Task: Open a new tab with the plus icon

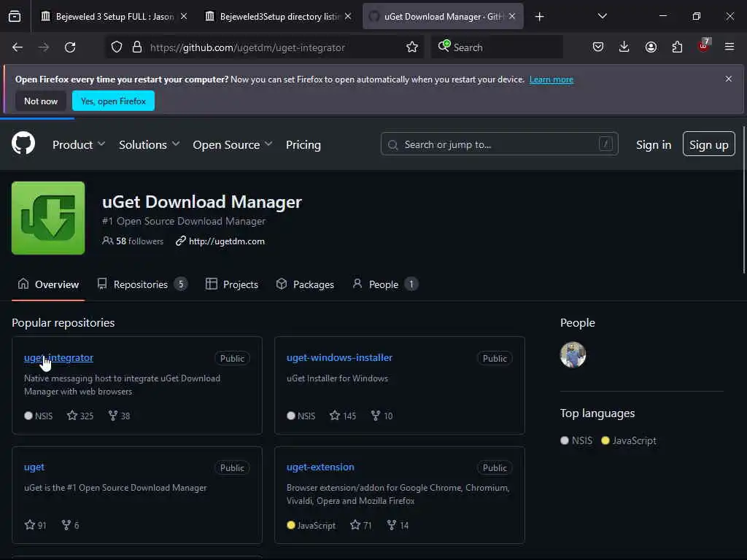Action: point(539,17)
